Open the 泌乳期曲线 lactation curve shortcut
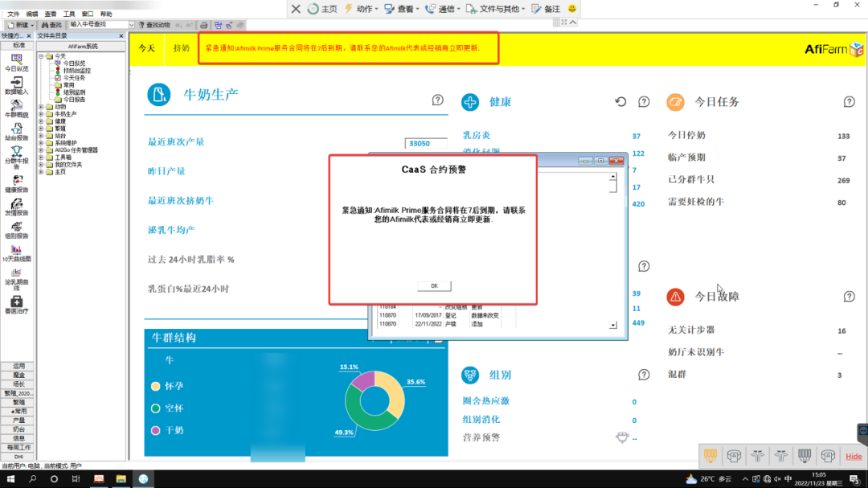868x488 pixels. coord(17,279)
